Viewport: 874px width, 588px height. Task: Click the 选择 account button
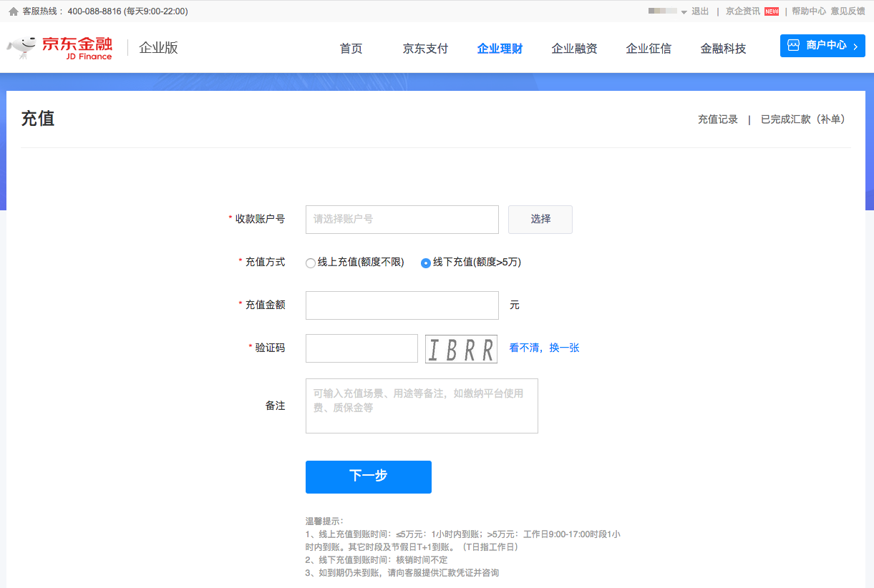pos(540,220)
